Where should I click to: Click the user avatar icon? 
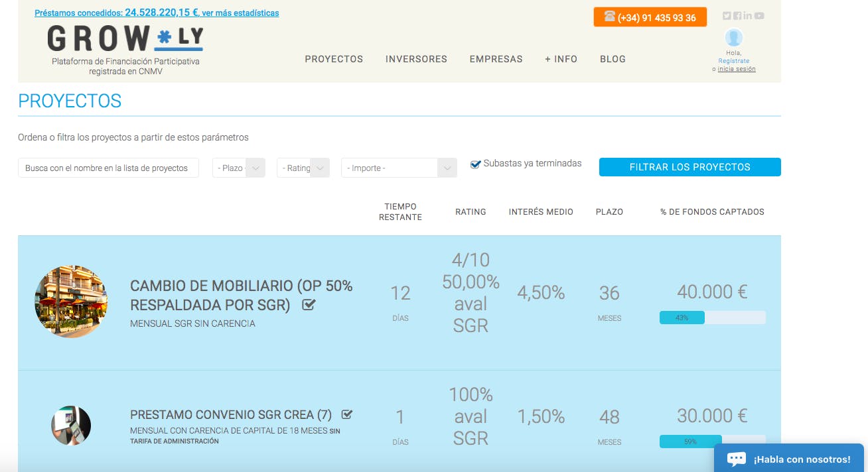733,38
